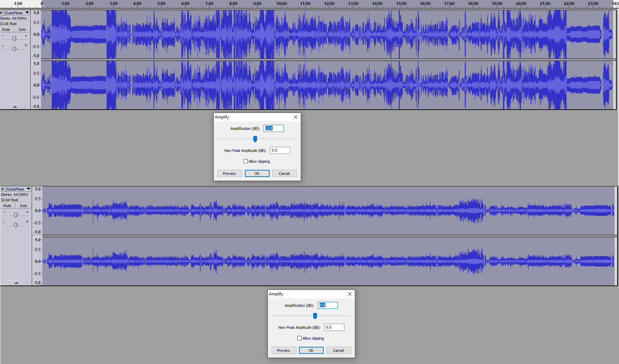Screen dimensions: 619x364
Task: Click the lower track's "Stereo, 44100Hz" info text
Action: pos(15,195)
